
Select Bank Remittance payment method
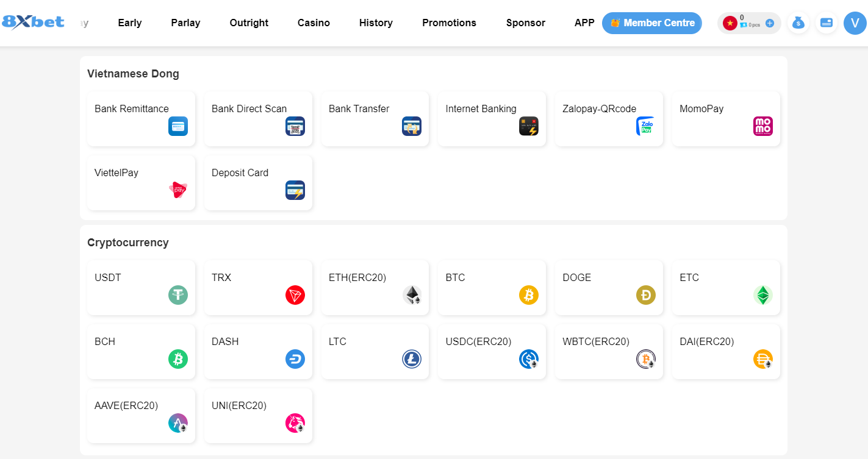pyautogui.click(x=141, y=118)
